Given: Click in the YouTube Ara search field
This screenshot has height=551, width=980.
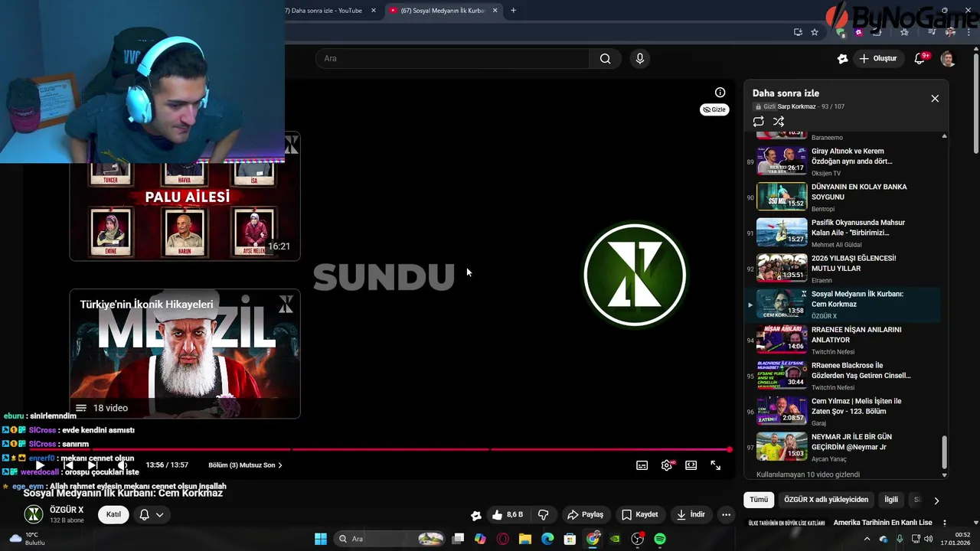Looking at the screenshot, I should pyautogui.click(x=452, y=58).
